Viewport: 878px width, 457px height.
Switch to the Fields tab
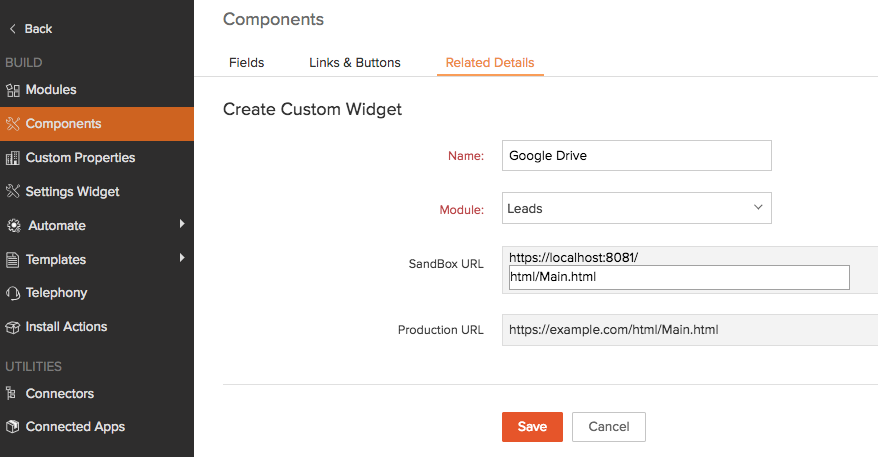pos(246,62)
